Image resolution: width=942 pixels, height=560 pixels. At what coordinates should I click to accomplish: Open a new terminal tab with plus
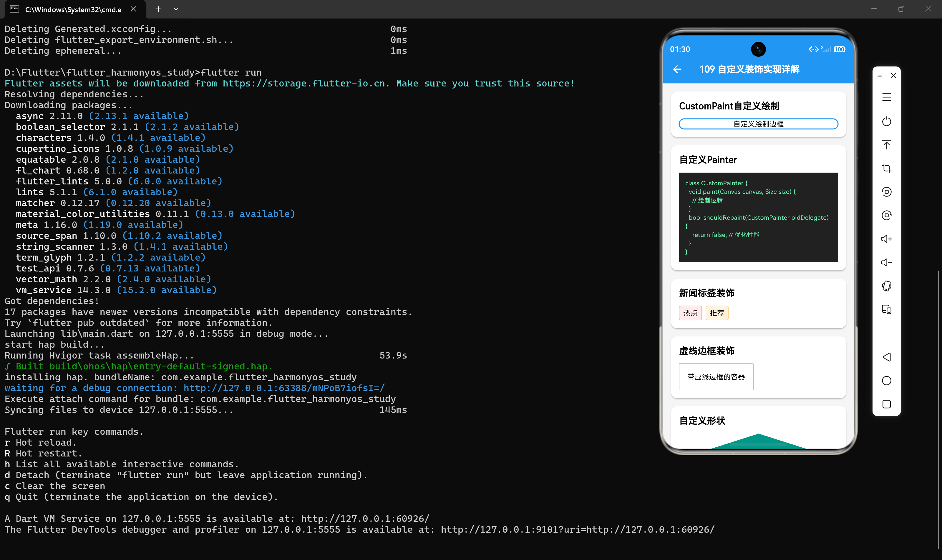[x=158, y=9]
